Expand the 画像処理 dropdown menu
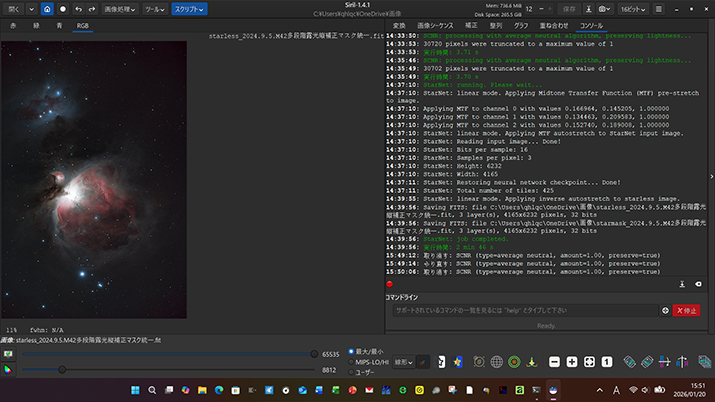Image resolution: width=715 pixels, height=402 pixels. pyautogui.click(x=122, y=8)
